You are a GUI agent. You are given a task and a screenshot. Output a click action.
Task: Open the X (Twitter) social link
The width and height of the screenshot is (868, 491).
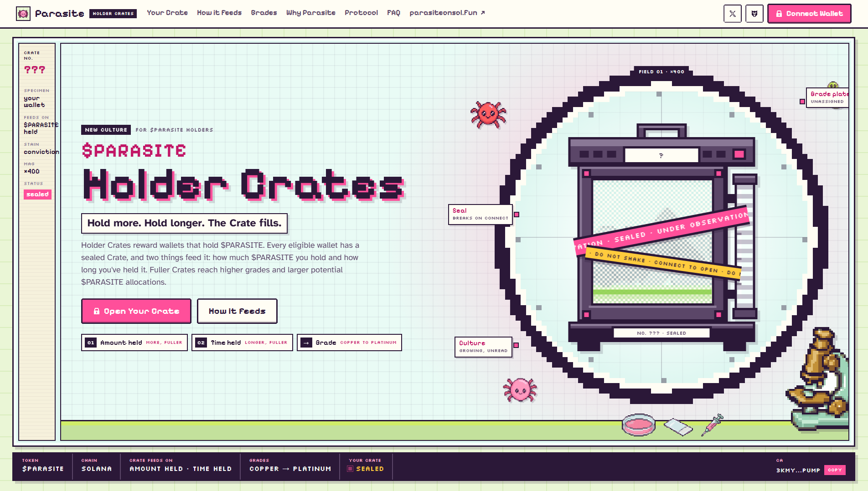click(732, 14)
